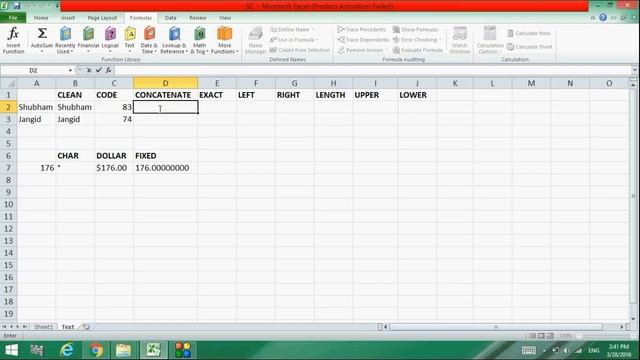
Task: Open the Use in Formula option
Action: point(294,40)
